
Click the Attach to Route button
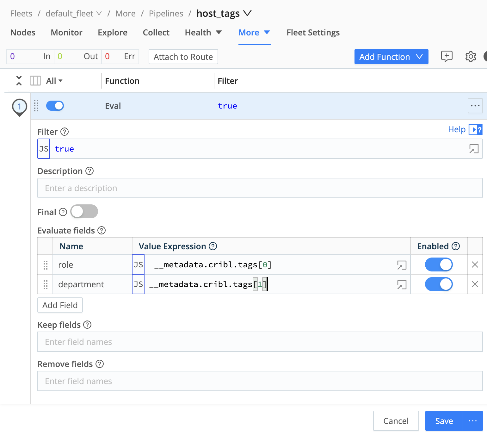183,57
